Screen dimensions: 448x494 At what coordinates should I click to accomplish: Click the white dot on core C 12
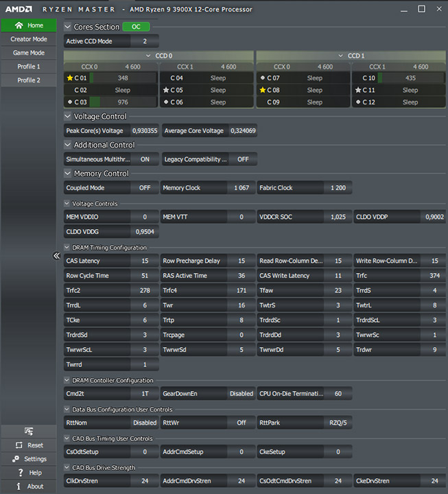tap(358, 102)
